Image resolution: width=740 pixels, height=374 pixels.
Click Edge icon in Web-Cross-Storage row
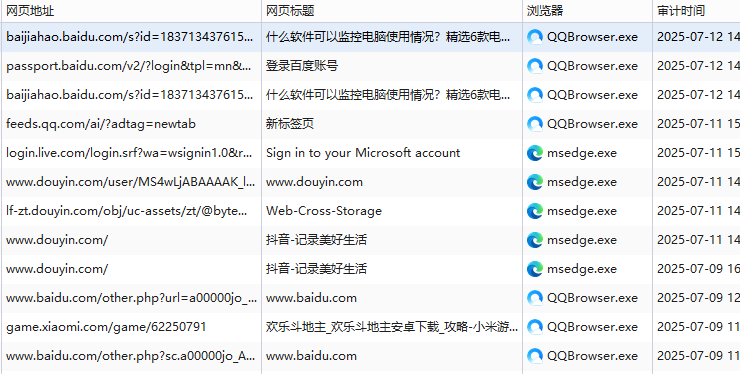[x=535, y=211]
